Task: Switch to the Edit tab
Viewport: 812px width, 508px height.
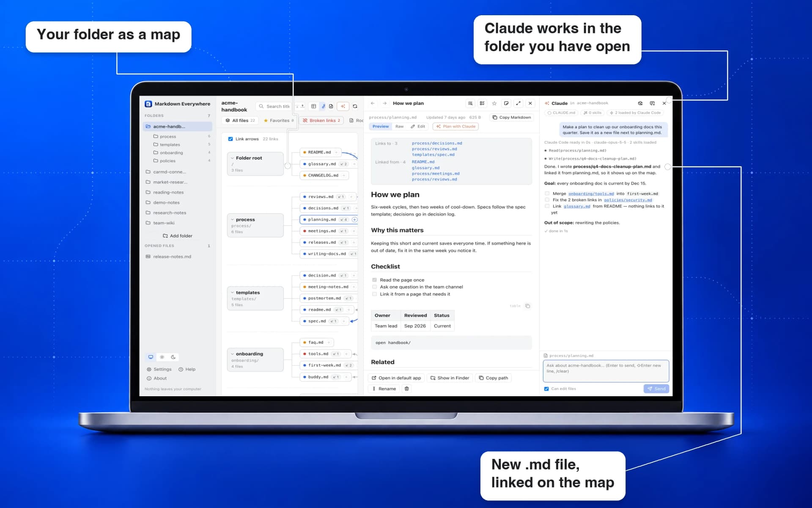Action: [x=418, y=127]
